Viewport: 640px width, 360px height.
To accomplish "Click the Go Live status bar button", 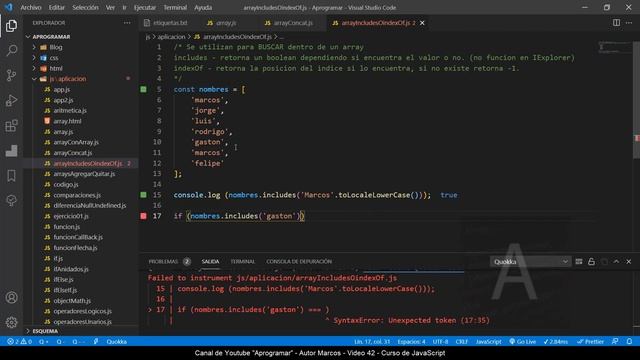I will point(522,342).
